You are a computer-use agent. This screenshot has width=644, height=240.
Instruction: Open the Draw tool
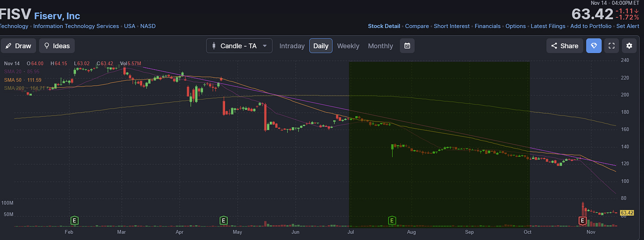(x=19, y=46)
